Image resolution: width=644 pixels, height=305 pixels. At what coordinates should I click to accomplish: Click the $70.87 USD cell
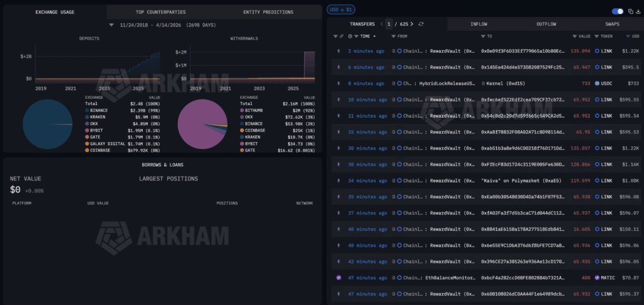pos(630,278)
